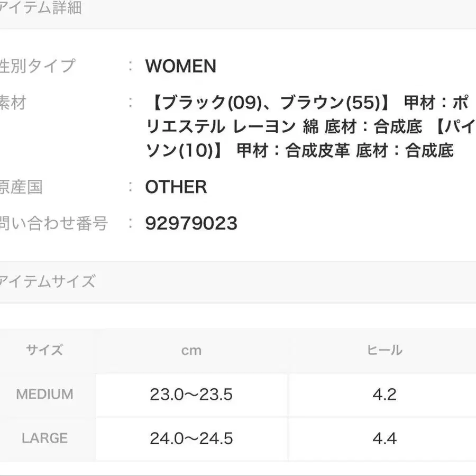
Task: Click the cm column header
Action: [x=191, y=350]
